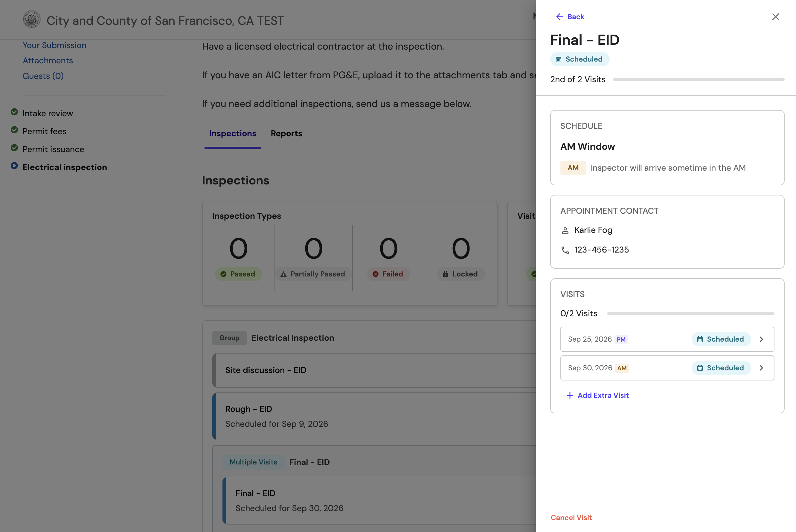
Task: Click the 0/2 Visits progress bar
Action: tap(690, 314)
